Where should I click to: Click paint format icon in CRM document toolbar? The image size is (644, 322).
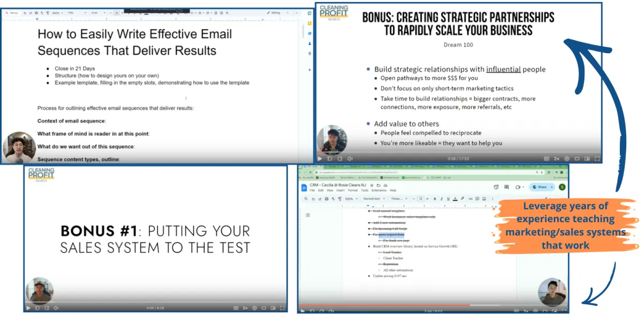[340, 199]
